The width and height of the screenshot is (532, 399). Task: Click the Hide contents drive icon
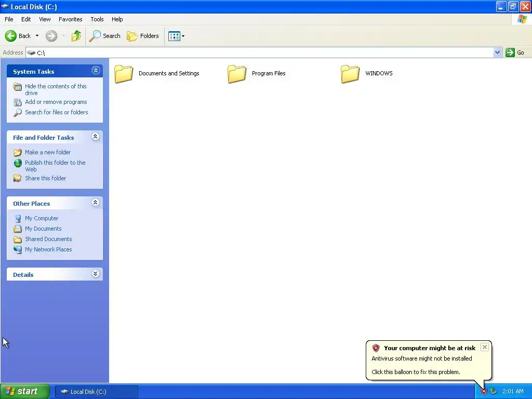(x=18, y=87)
